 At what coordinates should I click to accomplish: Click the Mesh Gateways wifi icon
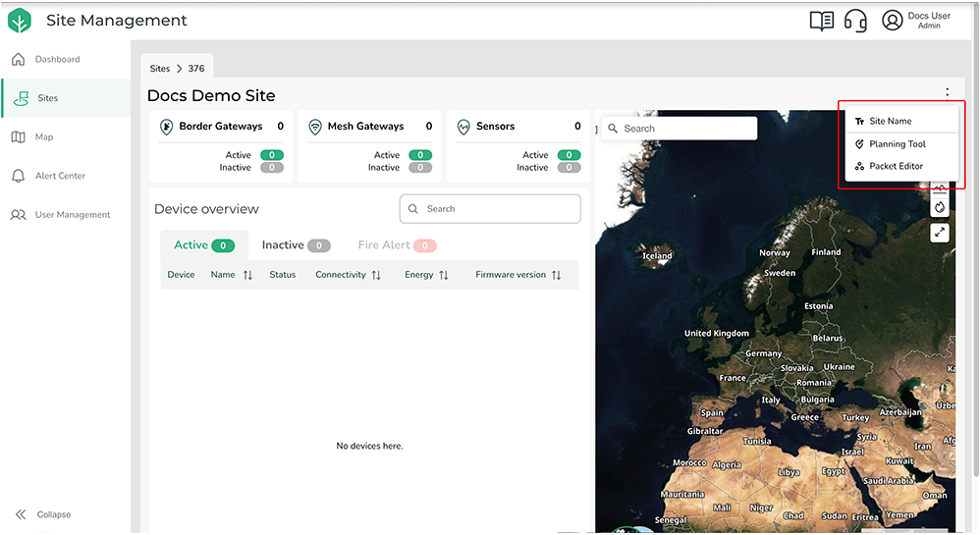click(315, 127)
